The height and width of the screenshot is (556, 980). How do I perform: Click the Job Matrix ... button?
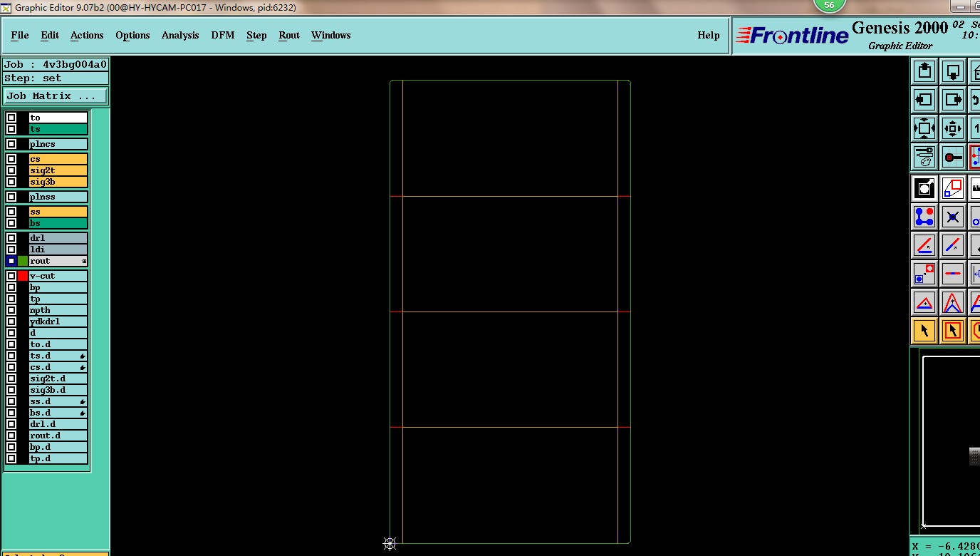coord(56,96)
